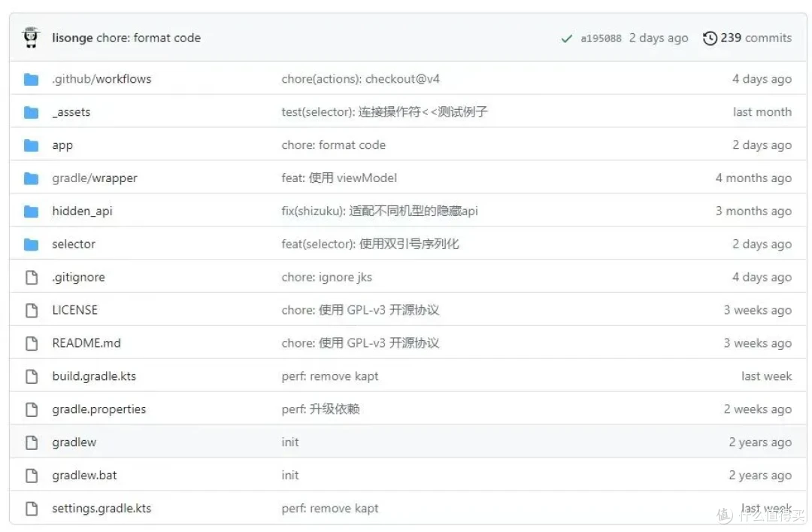Click the LICENSE file icon

32,310
